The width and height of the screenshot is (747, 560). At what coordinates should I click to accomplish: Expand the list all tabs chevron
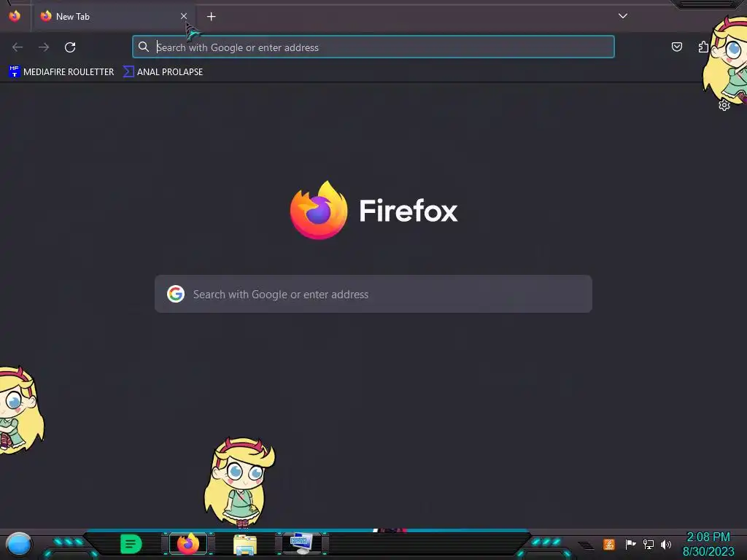tap(623, 16)
